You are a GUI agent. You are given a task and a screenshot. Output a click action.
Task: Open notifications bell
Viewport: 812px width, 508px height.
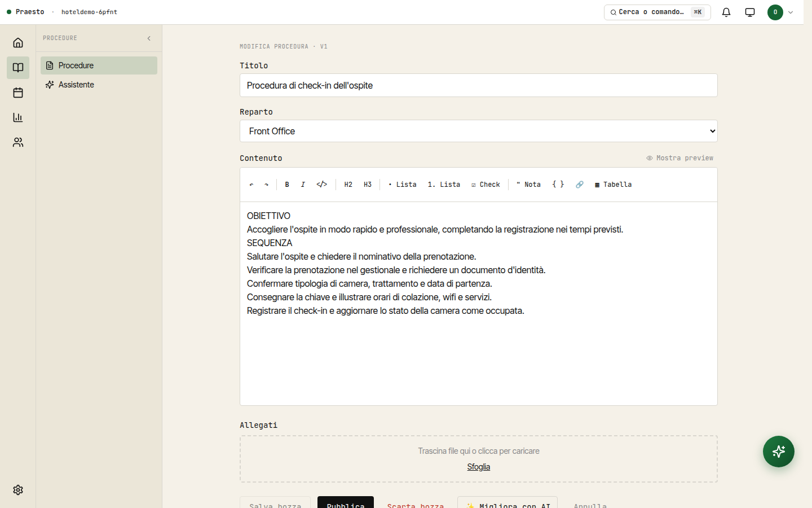click(726, 12)
